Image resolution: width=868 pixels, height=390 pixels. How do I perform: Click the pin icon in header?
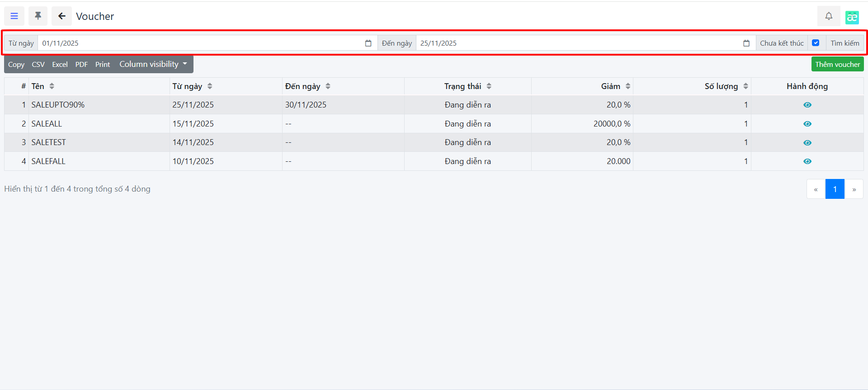tap(38, 16)
